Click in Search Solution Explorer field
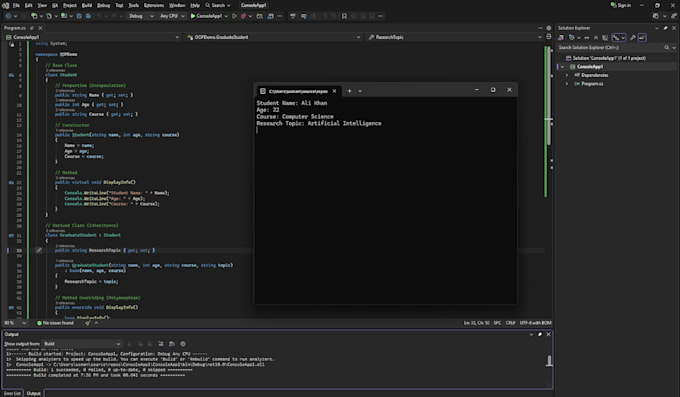680x397 pixels. point(611,47)
